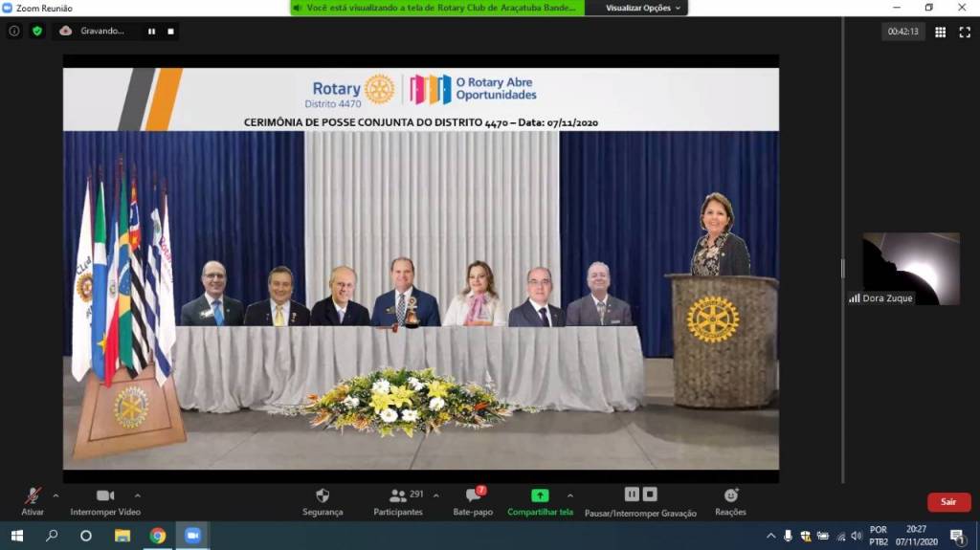Click the green encryption shield icon
The width and height of the screenshot is (980, 550).
[x=37, y=31]
